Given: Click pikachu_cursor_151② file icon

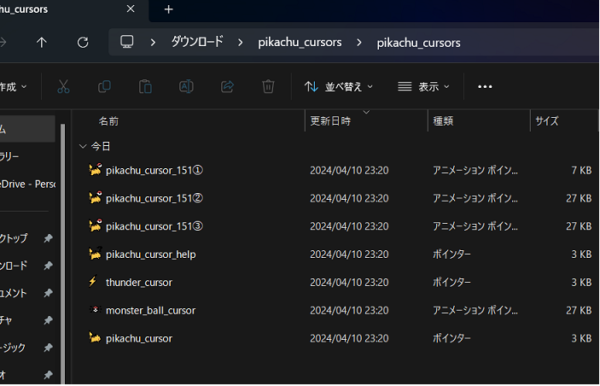Looking at the screenshot, I should [x=95, y=197].
